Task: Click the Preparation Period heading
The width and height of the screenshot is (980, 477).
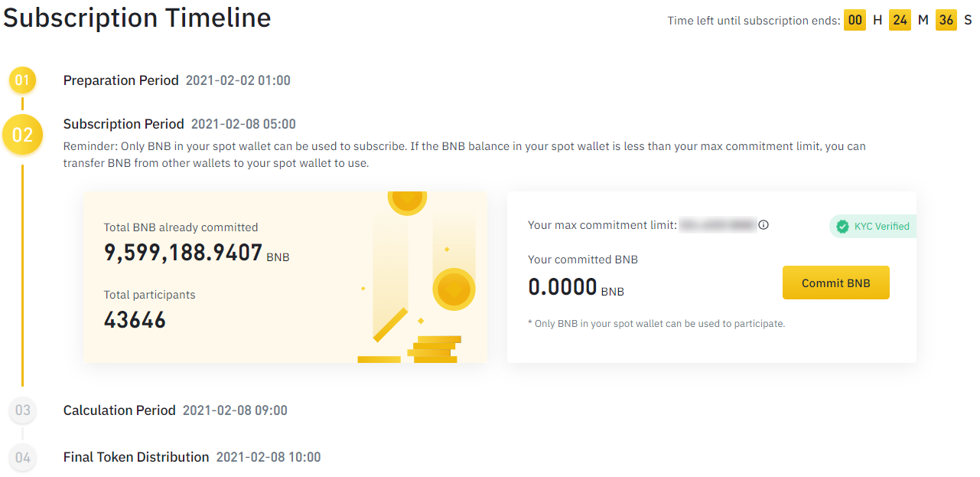Action: coord(121,80)
